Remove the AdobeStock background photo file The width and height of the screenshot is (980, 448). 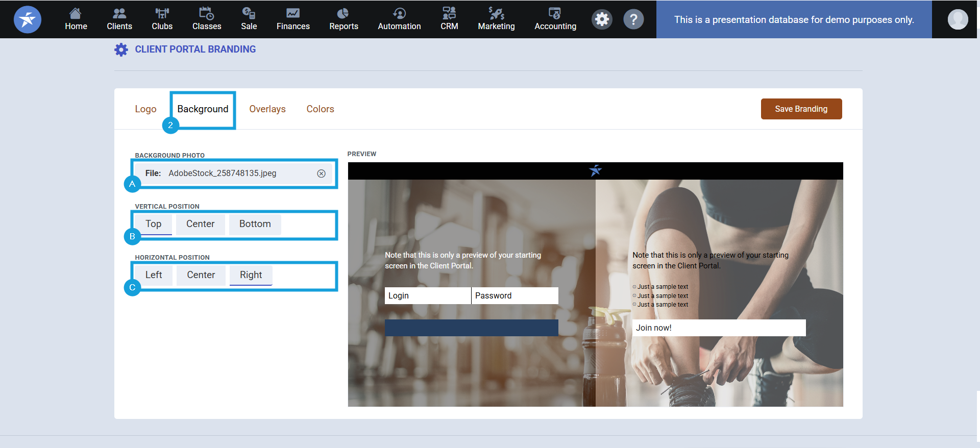click(321, 173)
